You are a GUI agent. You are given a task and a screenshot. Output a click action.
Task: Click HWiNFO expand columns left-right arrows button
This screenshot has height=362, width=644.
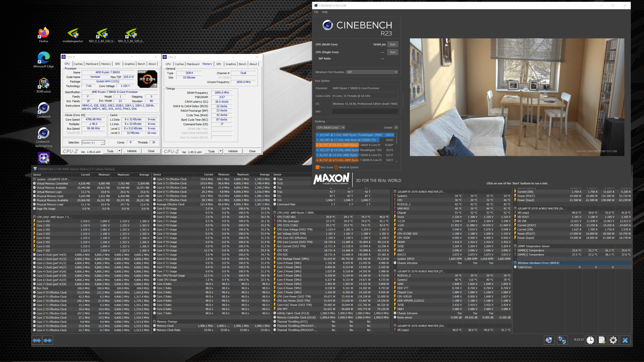tap(37, 340)
